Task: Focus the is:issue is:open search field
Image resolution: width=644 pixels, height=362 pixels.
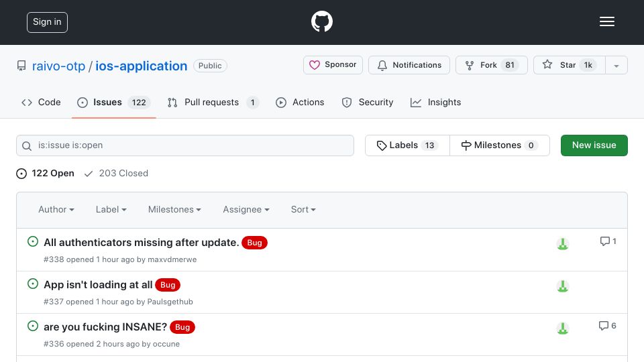Action: point(185,145)
